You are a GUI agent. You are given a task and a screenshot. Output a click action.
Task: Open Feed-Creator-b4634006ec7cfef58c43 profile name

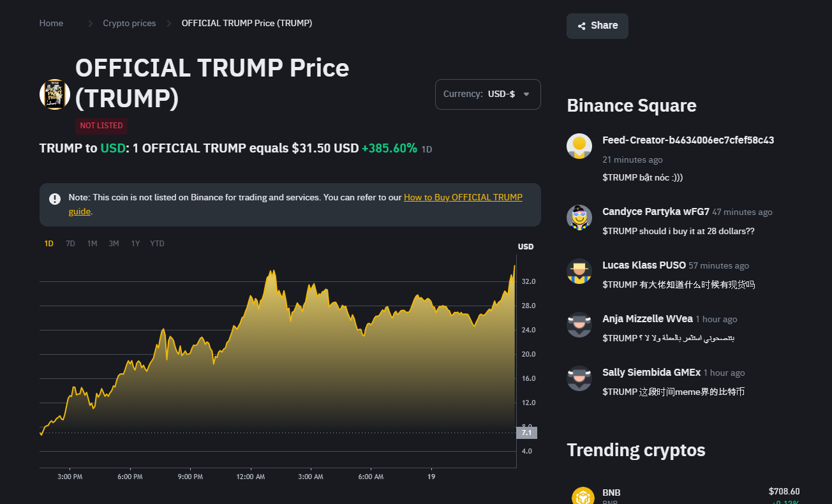point(688,140)
